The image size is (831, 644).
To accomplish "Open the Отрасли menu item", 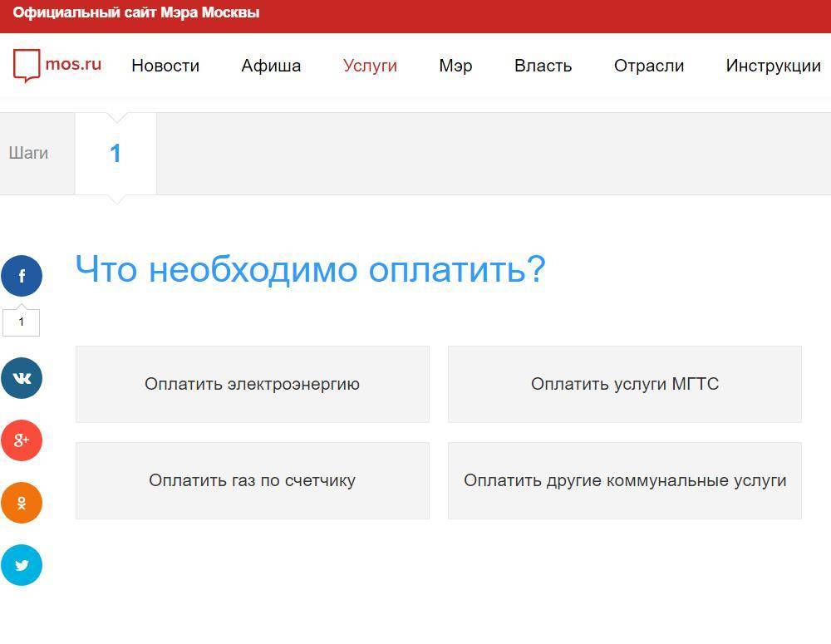I will click(648, 66).
